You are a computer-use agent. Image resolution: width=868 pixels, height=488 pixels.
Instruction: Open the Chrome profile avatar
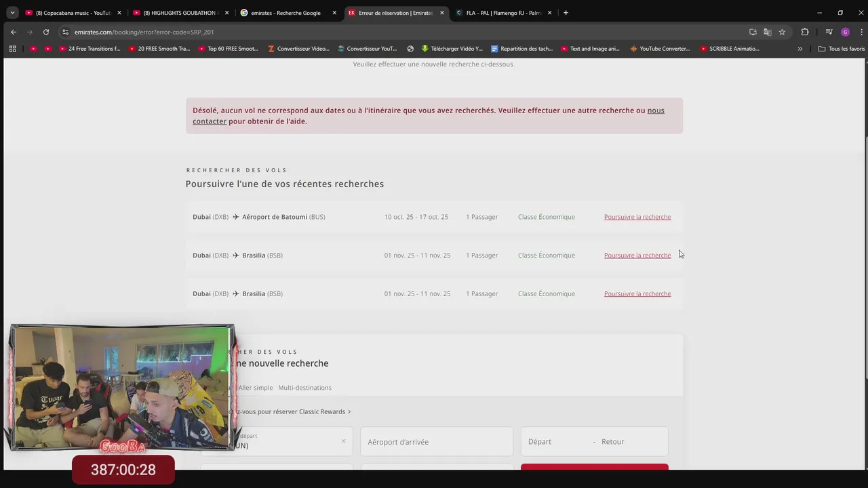845,32
